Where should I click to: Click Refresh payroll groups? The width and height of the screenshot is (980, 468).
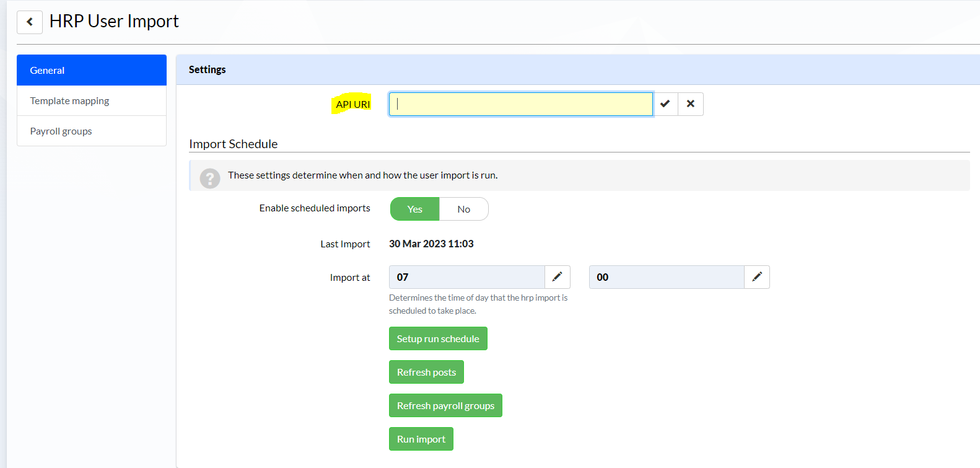tap(445, 405)
